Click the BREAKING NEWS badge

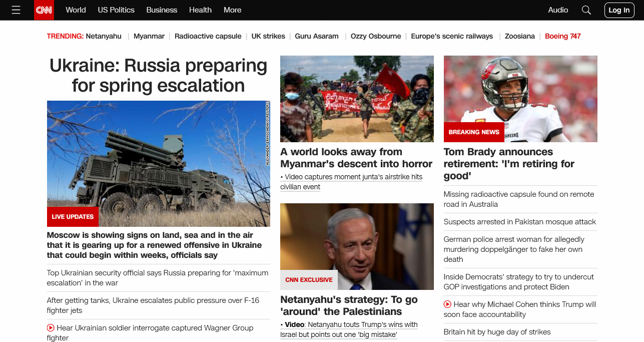click(474, 132)
